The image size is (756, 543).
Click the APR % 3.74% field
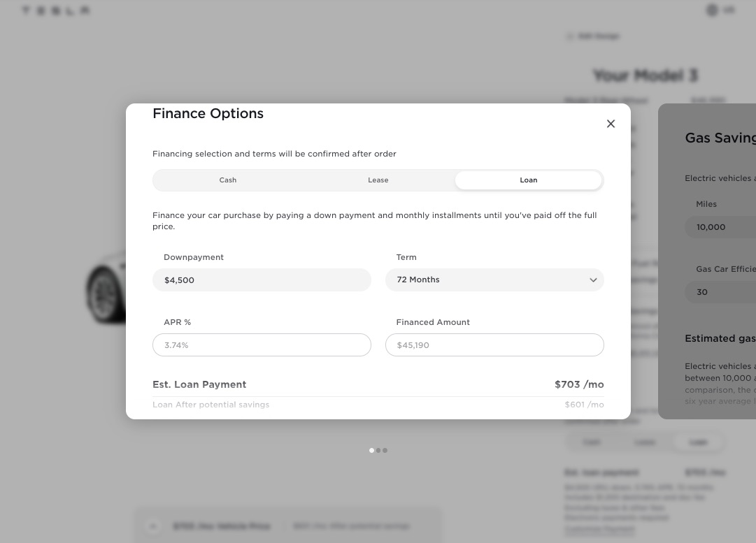(262, 345)
